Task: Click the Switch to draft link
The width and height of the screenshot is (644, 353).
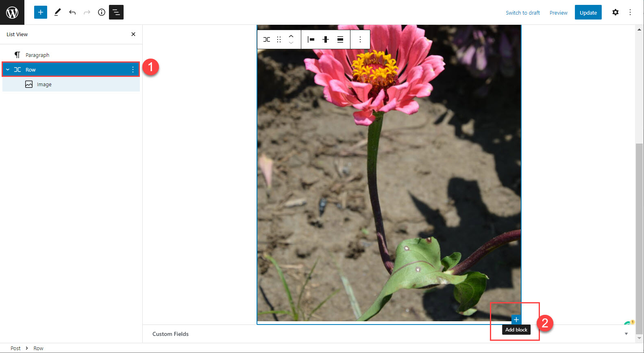Action: (x=523, y=13)
